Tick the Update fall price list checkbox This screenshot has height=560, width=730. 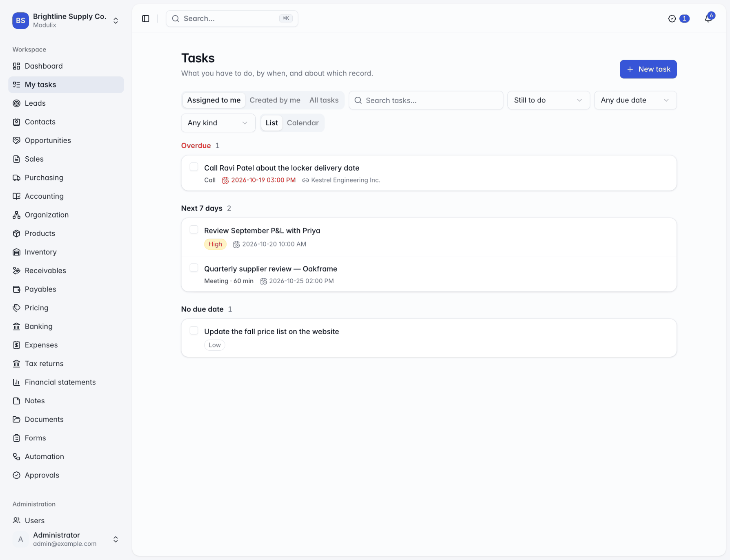click(x=194, y=331)
